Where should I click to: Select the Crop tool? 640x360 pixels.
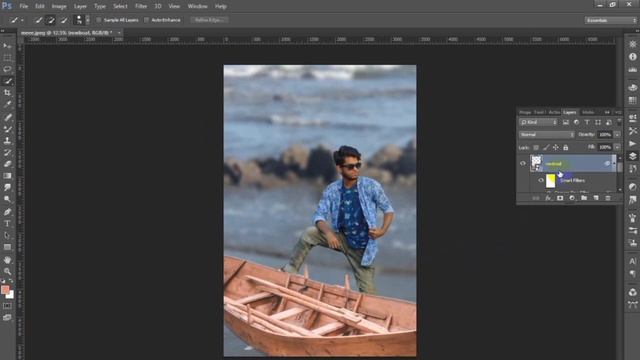[x=7, y=93]
